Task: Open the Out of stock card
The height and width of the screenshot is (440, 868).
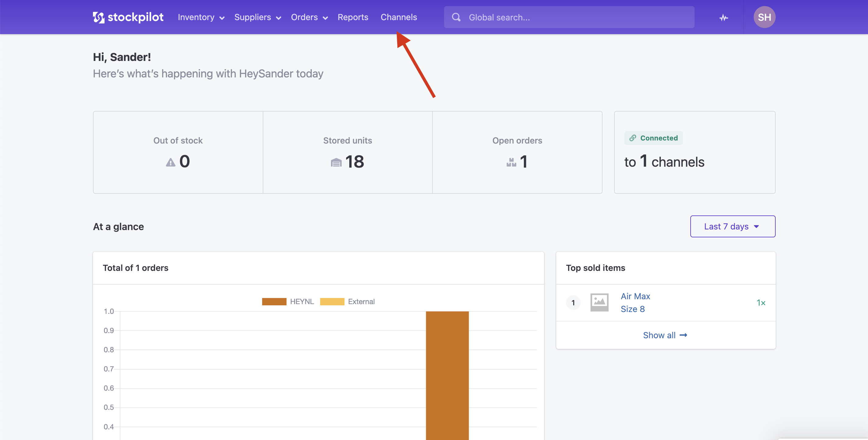Action: point(178,152)
